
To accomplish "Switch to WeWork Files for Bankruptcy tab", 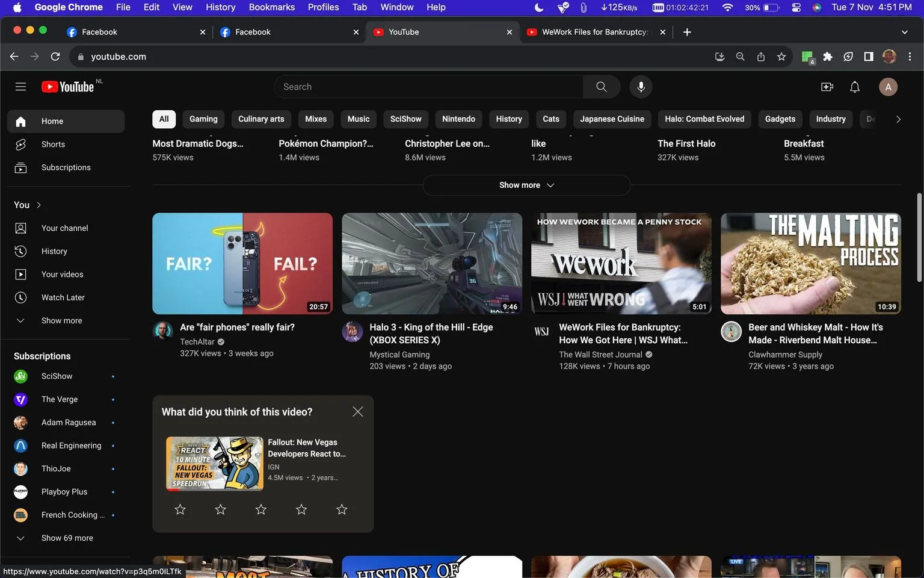I will (x=596, y=32).
